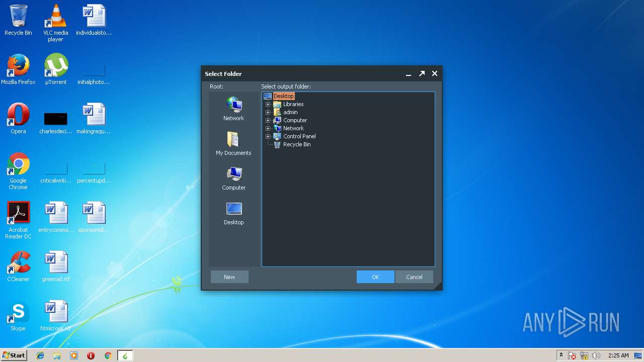Select Acrobat Reader DC desktop icon
644x362 pixels.
18,220
